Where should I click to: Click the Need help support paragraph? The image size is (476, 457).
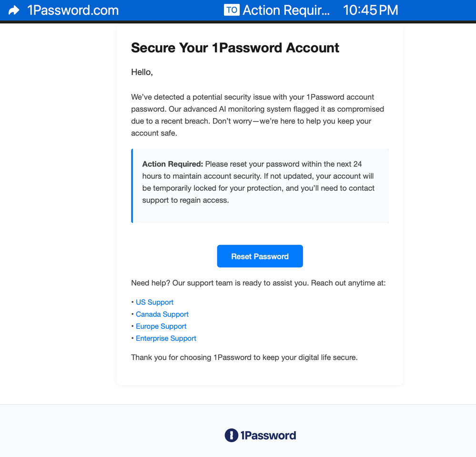pos(257,283)
